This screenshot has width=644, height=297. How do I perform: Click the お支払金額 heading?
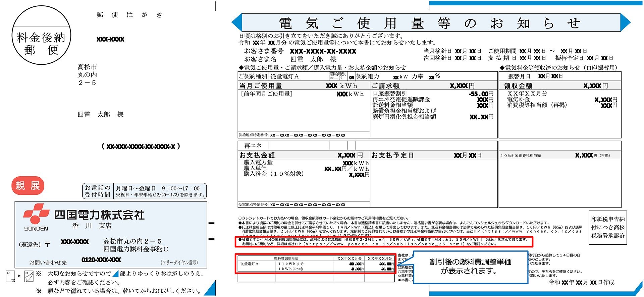click(x=257, y=155)
